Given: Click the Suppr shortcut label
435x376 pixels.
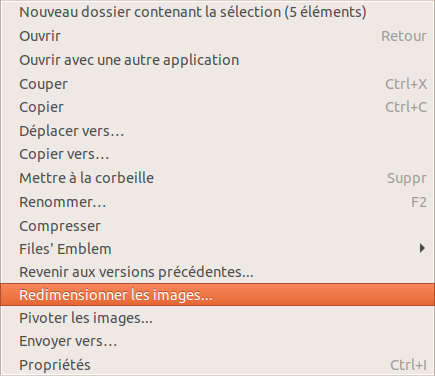Looking at the screenshot, I should pyautogui.click(x=407, y=179).
